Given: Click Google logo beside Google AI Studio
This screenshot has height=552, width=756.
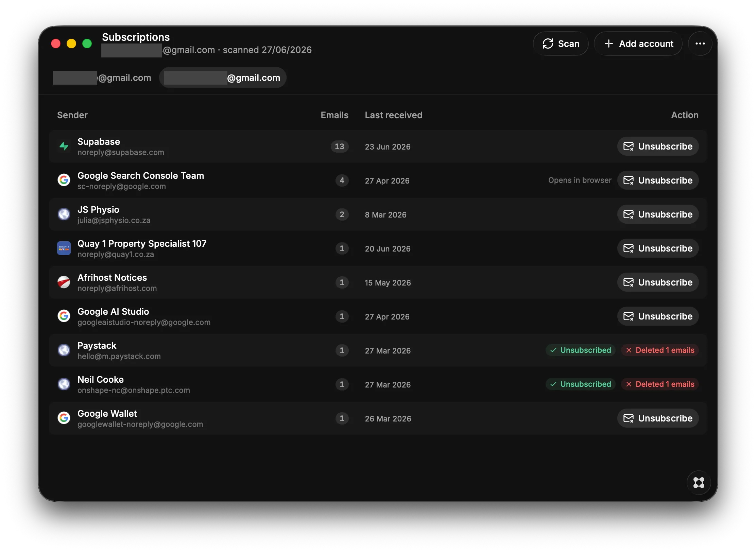Looking at the screenshot, I should (64, 316).
